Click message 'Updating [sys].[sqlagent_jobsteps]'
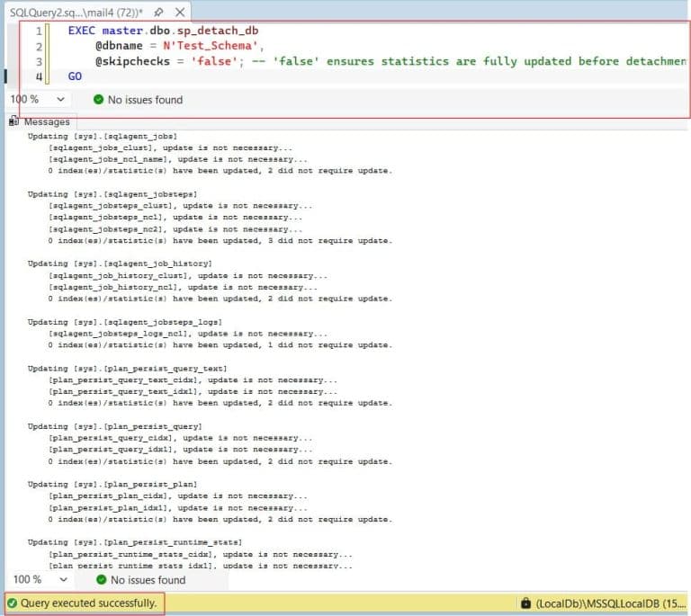Viewport: 691px width, 616px height. (x=112, y=194)
